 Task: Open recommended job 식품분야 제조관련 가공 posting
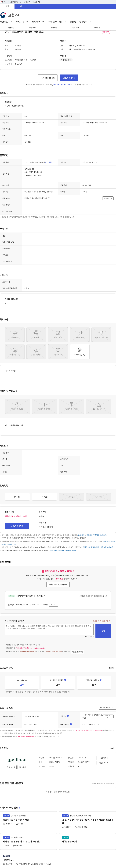[87, 821]
